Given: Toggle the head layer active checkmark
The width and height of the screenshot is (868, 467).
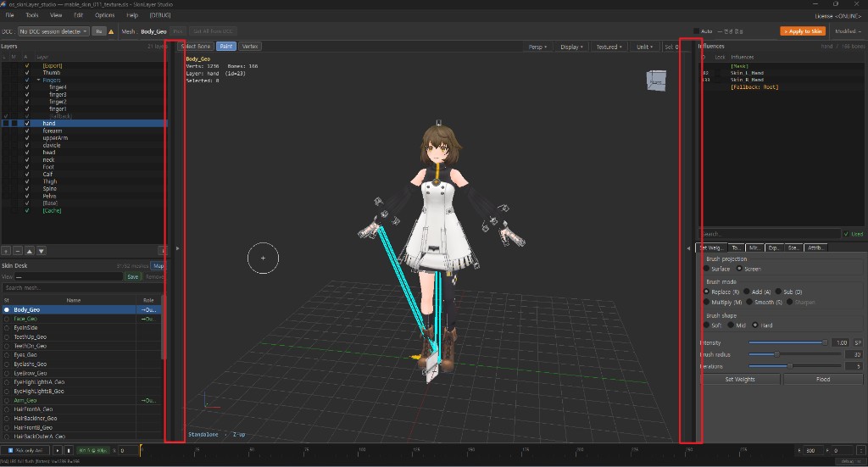Looking at the screenshot, I should 26,153.
